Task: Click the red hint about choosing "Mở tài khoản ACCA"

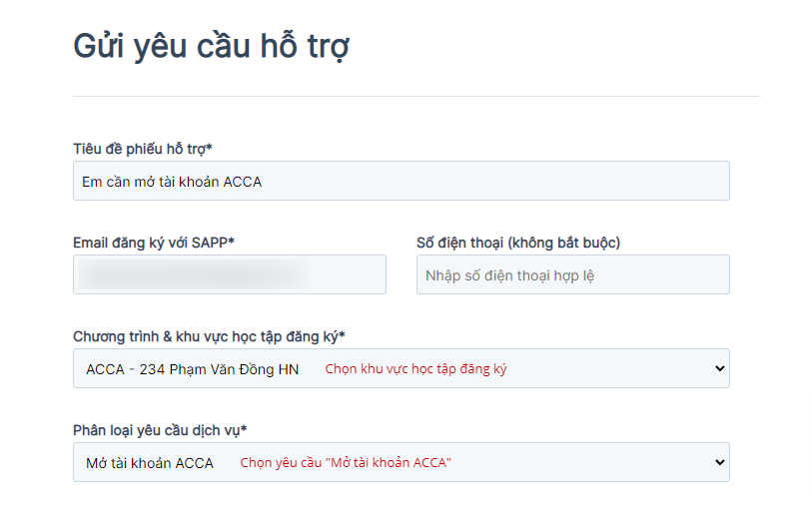Action: [346, 463]
